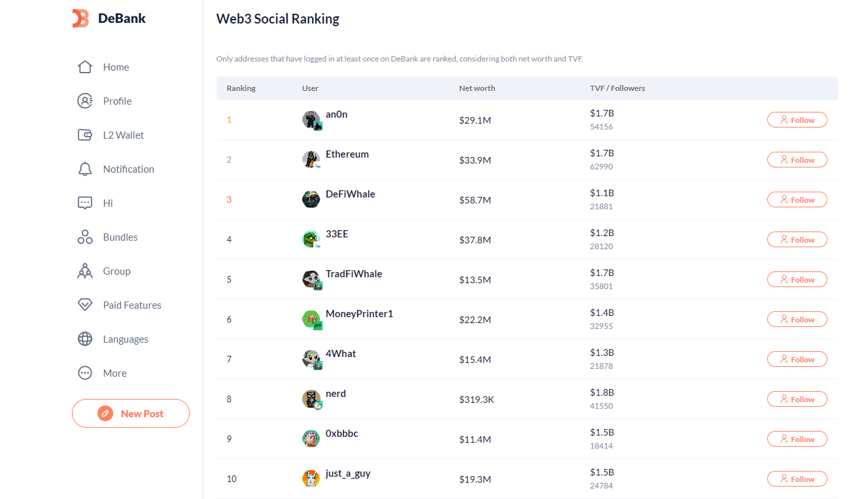
Task: Expand the More menu item
Action: pos(102,373)
